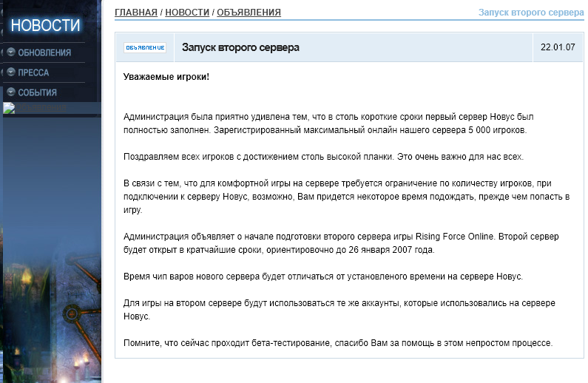The image size is (588, 383).
Task: Click the paragraph starting Помните, что сейчас
Action: coord(338,343)
